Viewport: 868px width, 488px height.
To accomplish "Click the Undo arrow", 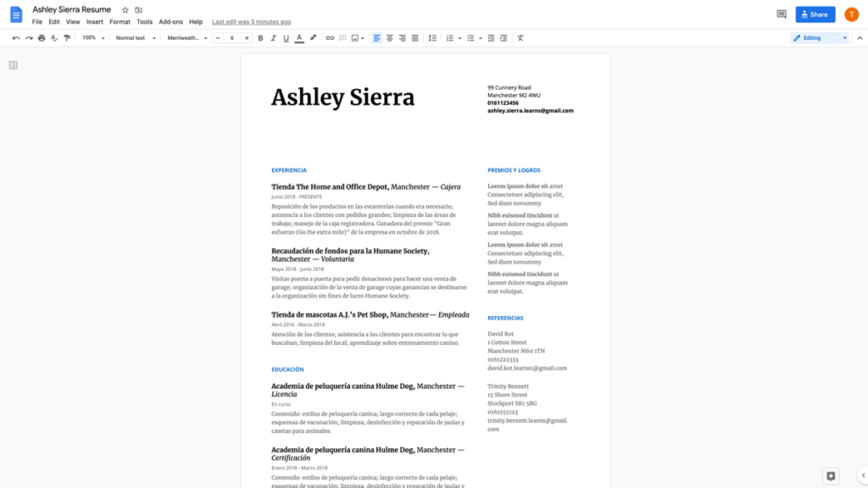I will pos(16,38).
